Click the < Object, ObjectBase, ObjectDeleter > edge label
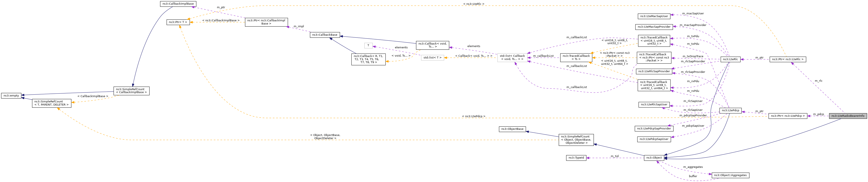 (325, 137)
